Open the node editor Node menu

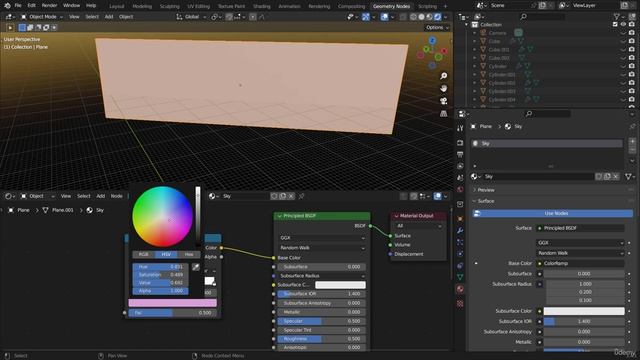[x=117, y=196]
